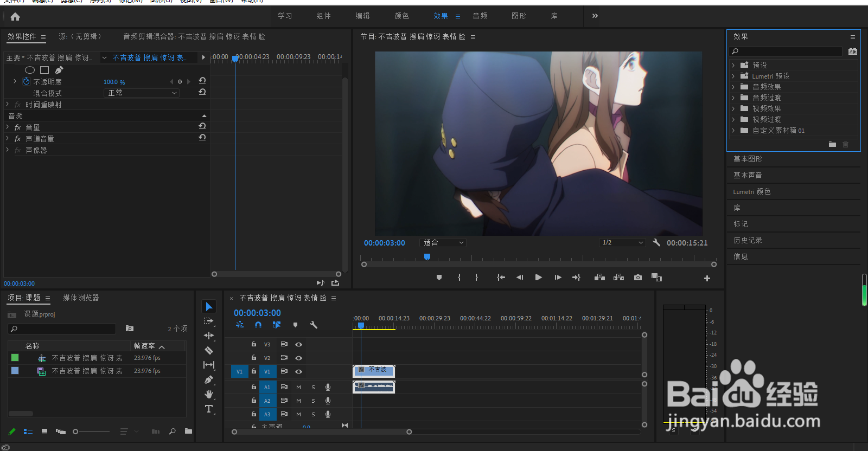868x451 pixels.
Task: Pick the free draw bezier mask pen
Action: (59, 70)
